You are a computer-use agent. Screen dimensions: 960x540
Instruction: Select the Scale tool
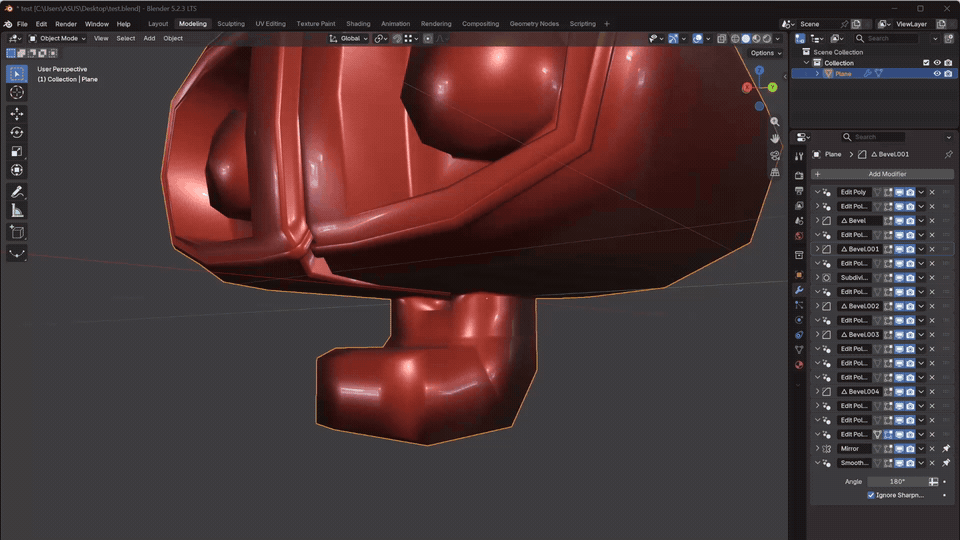tap(17, 152)
